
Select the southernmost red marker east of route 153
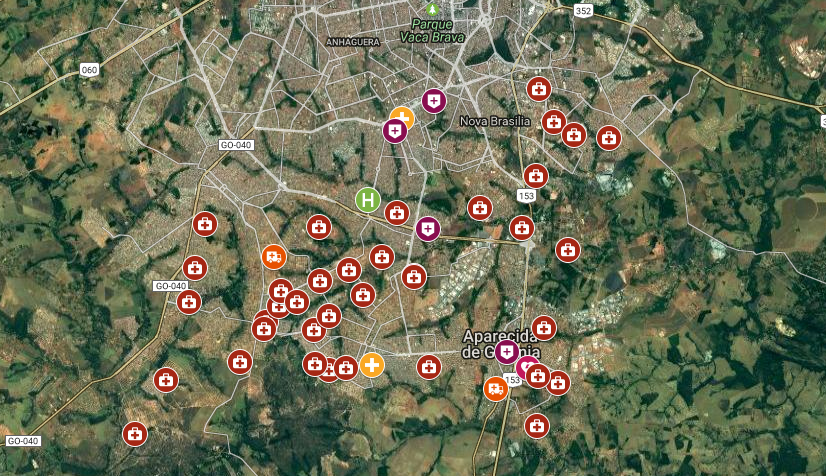click(537, 426)
